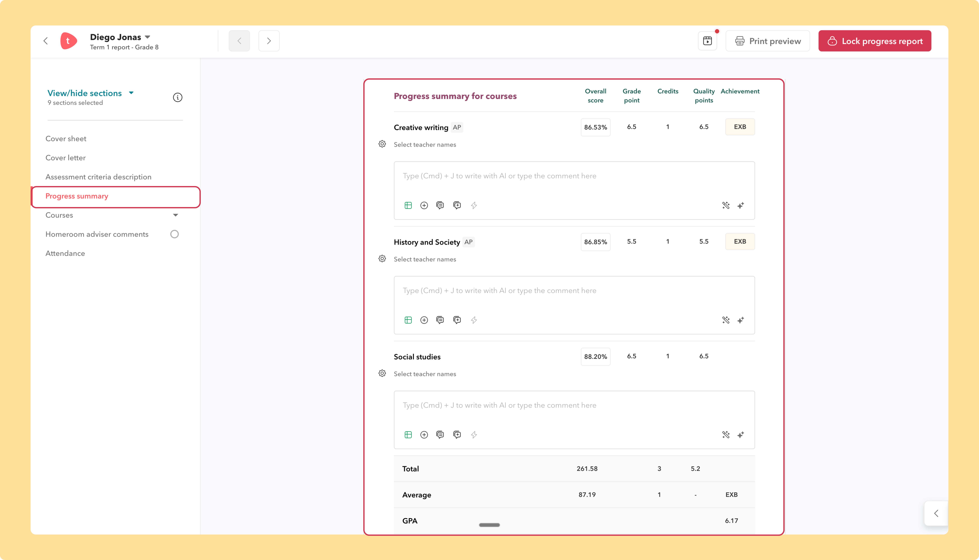Open the gear settings for Creative writing

point(382,144)
